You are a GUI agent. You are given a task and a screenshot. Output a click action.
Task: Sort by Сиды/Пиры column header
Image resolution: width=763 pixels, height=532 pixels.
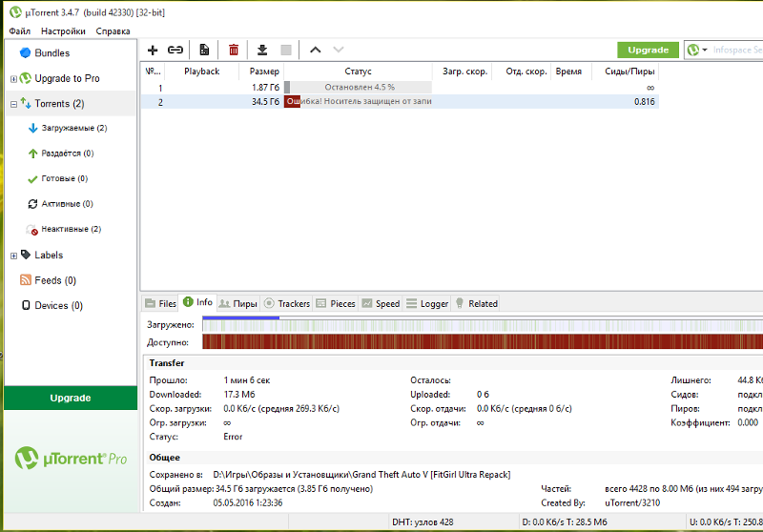pyautogui.click(x=626, y=72)
